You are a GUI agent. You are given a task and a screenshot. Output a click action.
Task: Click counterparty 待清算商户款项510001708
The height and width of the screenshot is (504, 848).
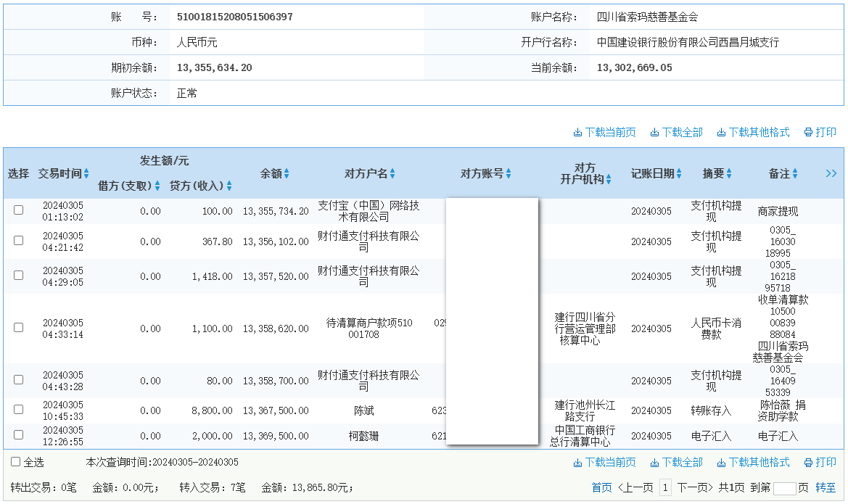(x=369, y=329)
